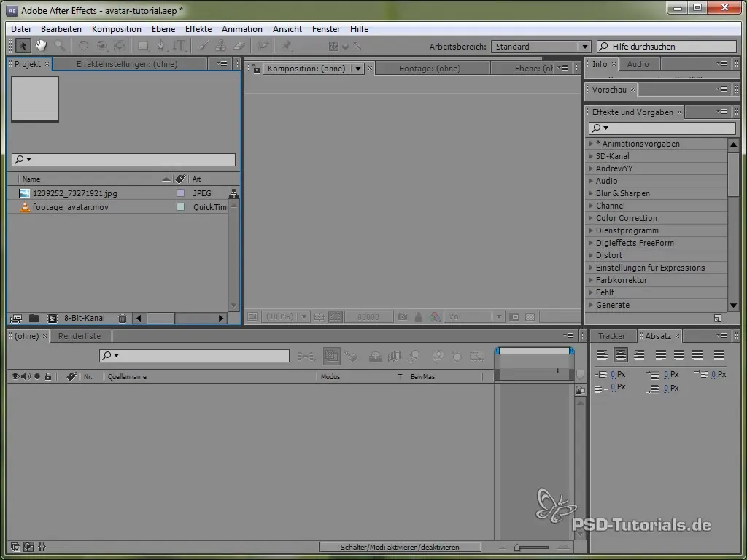Click the Projekt panel search field
The width and height of the screenshot is (747, 560).
point(123,160)
